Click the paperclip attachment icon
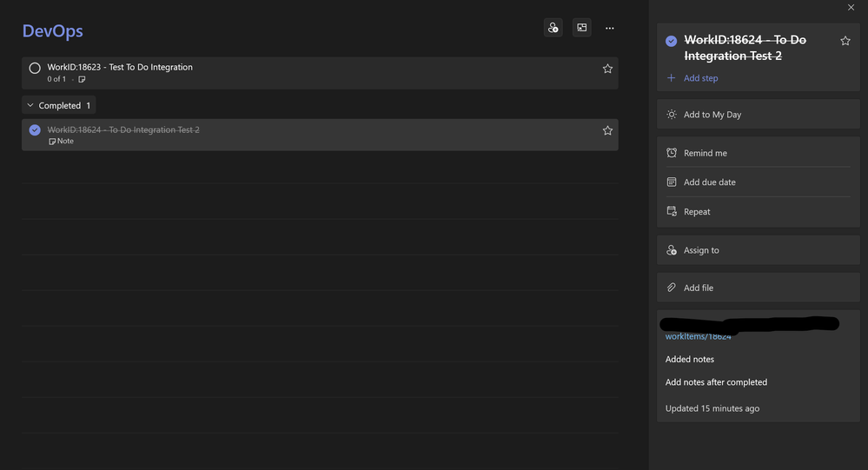Image resolution: width=868 pixels, height=470 pixels. coord(672,288)
